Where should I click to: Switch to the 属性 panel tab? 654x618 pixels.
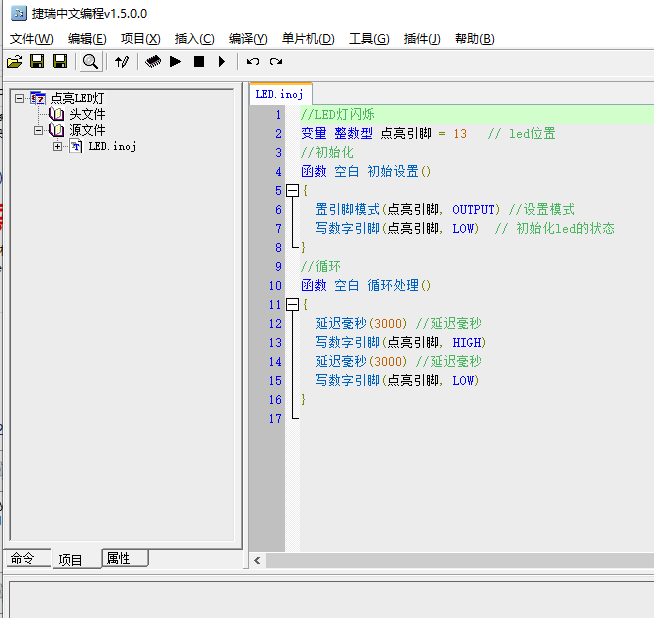coord(118,558)
